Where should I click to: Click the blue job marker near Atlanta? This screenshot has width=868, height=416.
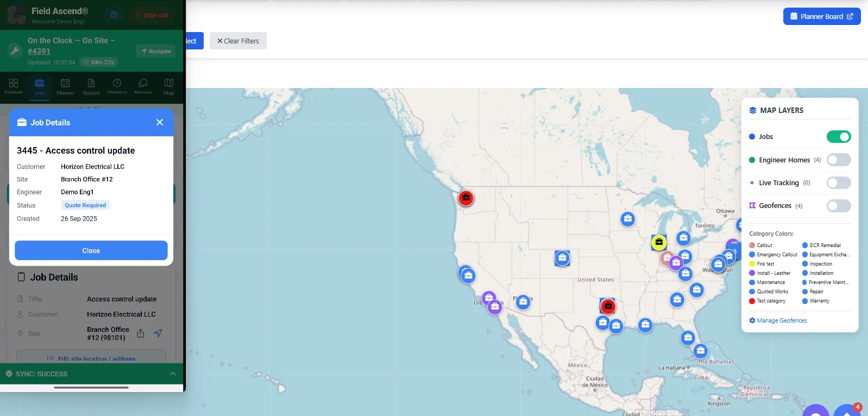pos(677,299)
